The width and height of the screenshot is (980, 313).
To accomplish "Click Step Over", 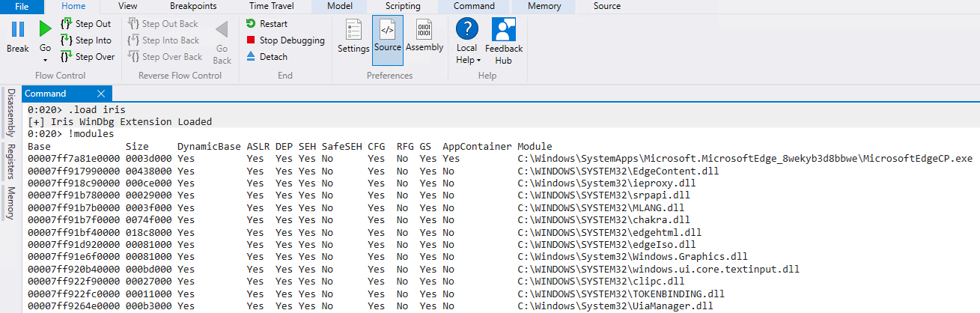I will (88, 57).
